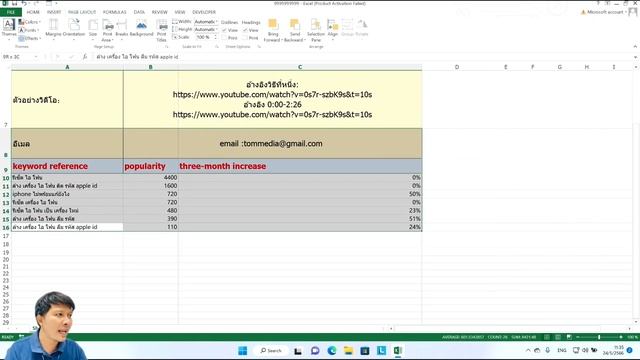Viewport: 640px width, 360px height.
Task: Switch to the DEVELOPER tab
Action: pyautogui.click(x=204, y=12)
